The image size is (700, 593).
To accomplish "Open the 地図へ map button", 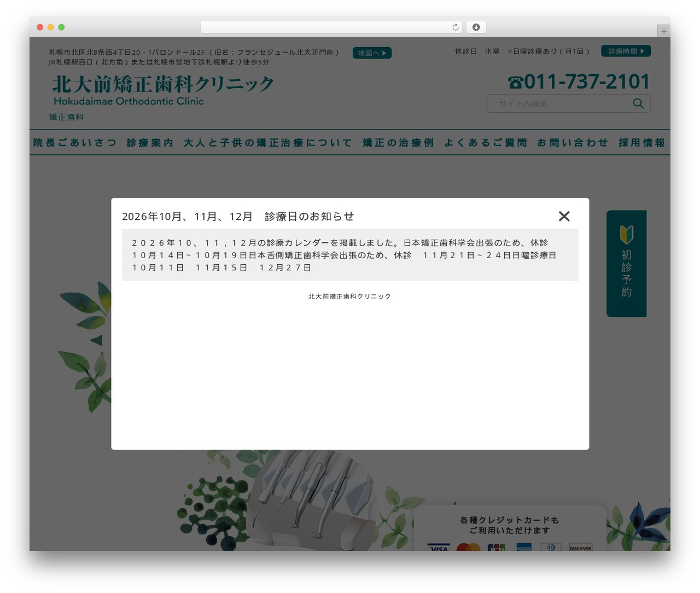I will coord(372,53).
